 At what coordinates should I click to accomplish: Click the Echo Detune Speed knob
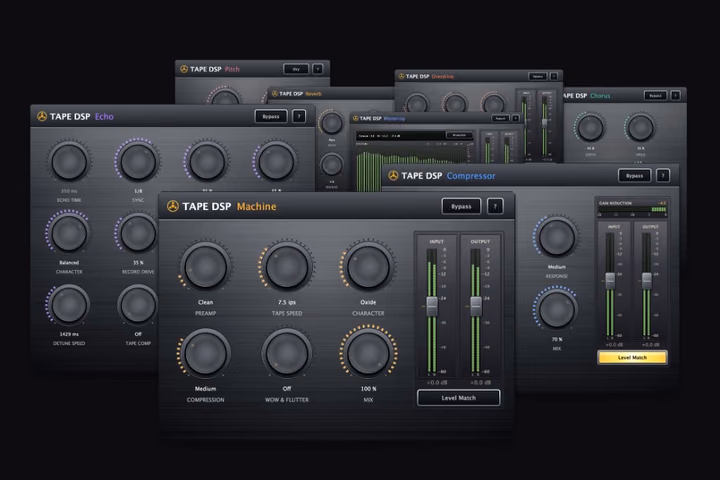click(x=69, y=305)
